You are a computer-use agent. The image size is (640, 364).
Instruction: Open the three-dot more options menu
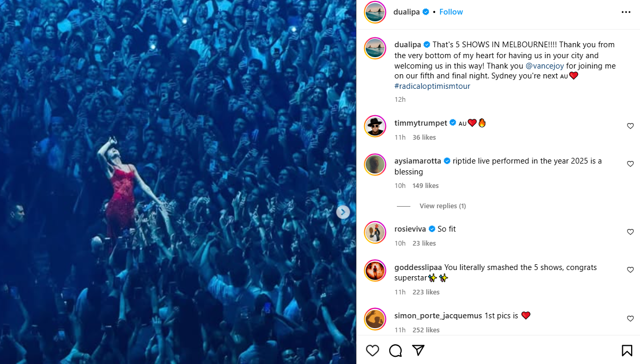click(626, 12)
